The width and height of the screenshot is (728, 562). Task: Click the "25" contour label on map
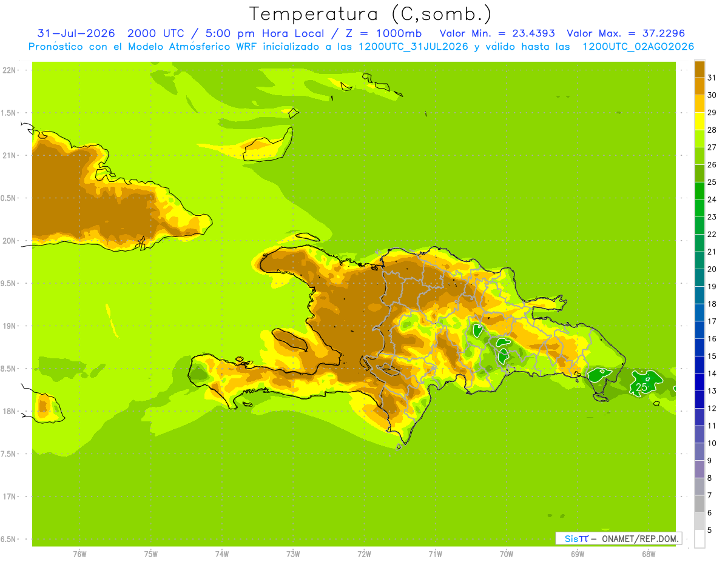642,386
